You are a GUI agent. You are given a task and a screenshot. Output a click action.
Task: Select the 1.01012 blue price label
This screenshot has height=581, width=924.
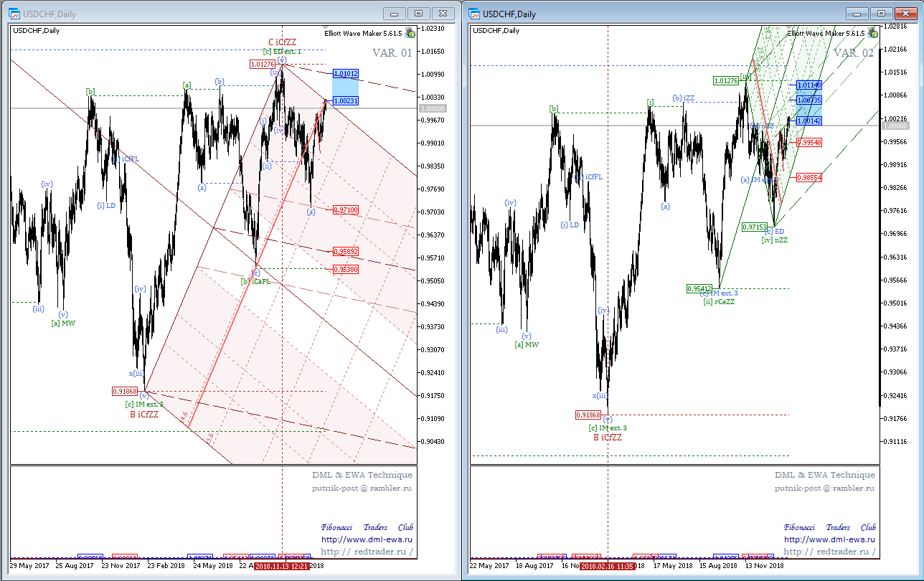(346, 73)
